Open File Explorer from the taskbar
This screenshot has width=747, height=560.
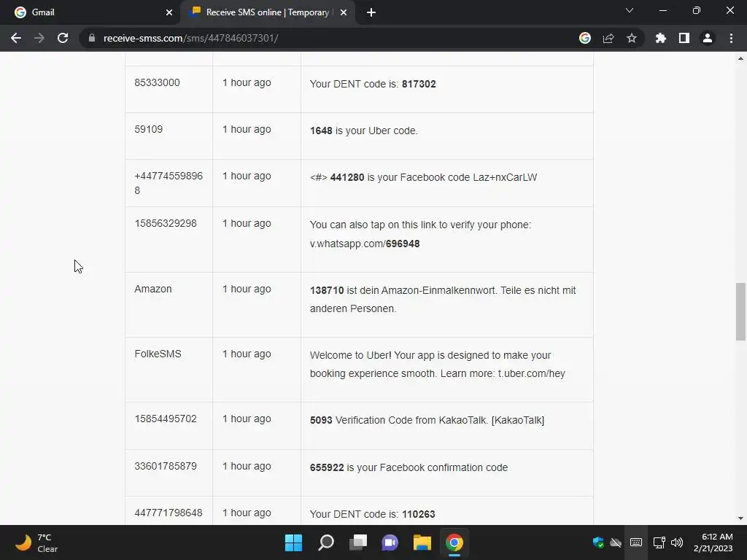422,542
